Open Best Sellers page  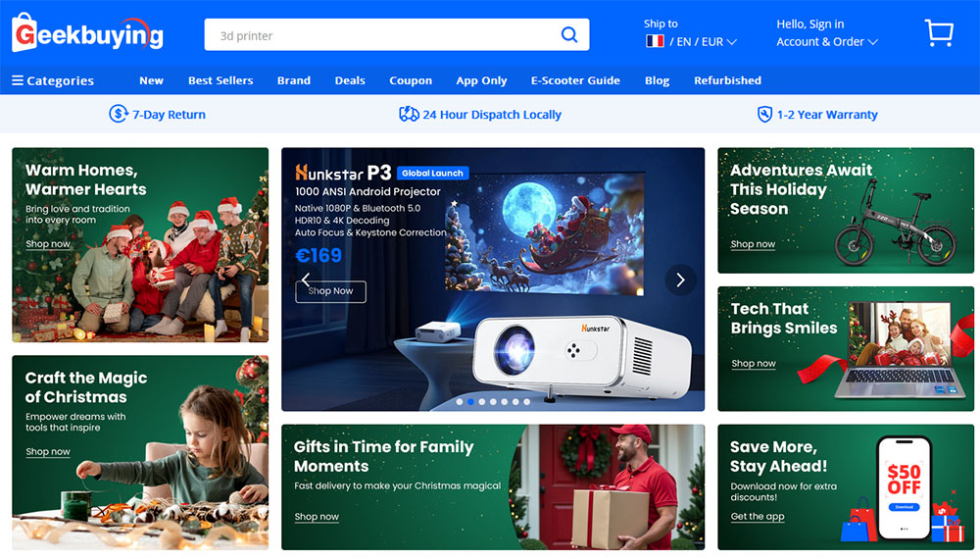point(220,80)
